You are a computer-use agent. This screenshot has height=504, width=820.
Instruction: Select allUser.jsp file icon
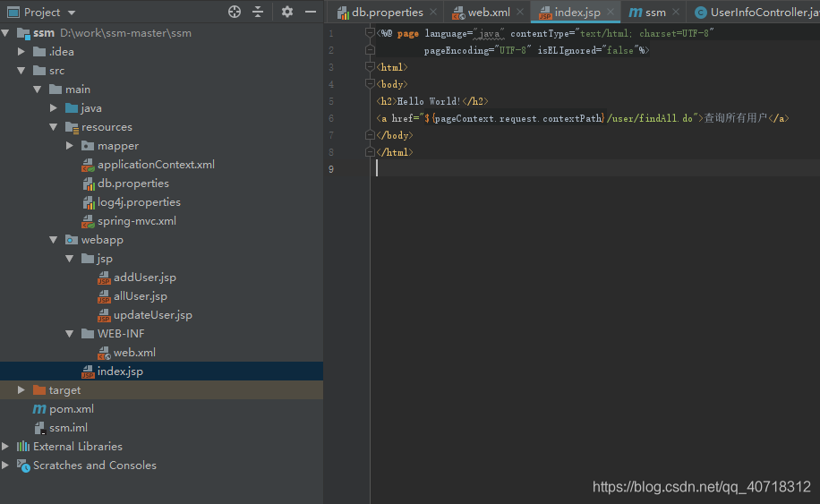click(104, 296)
